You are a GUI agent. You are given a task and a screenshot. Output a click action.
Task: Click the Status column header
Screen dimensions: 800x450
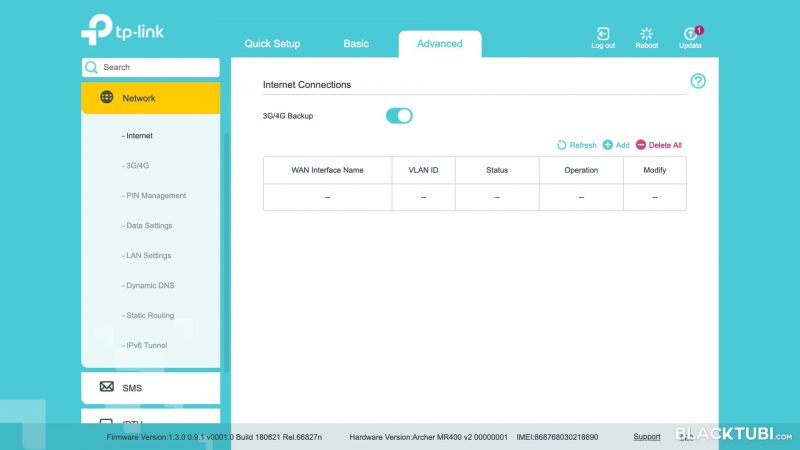coord(497,170)
